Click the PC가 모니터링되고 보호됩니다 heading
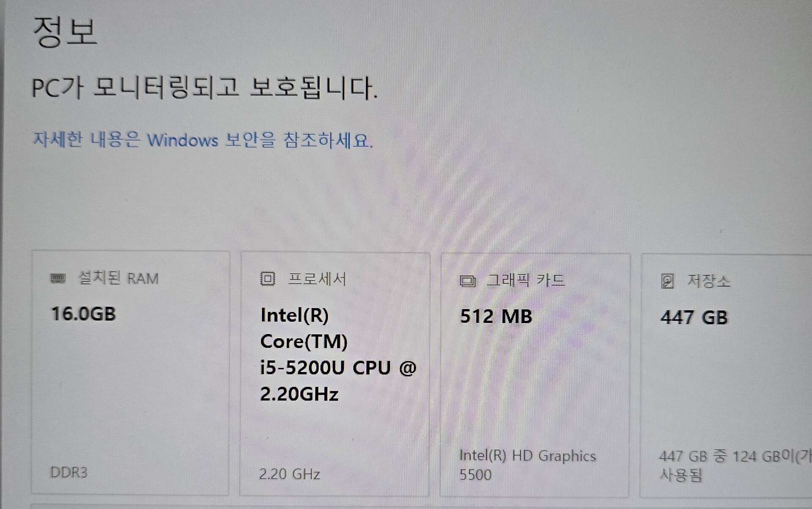 (x=205, y=88)
